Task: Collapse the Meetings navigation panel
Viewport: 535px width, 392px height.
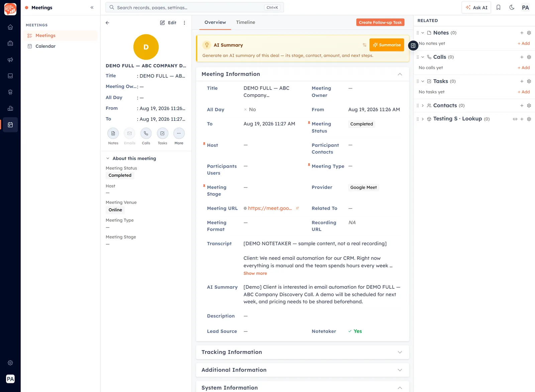Action: point(92,7)
